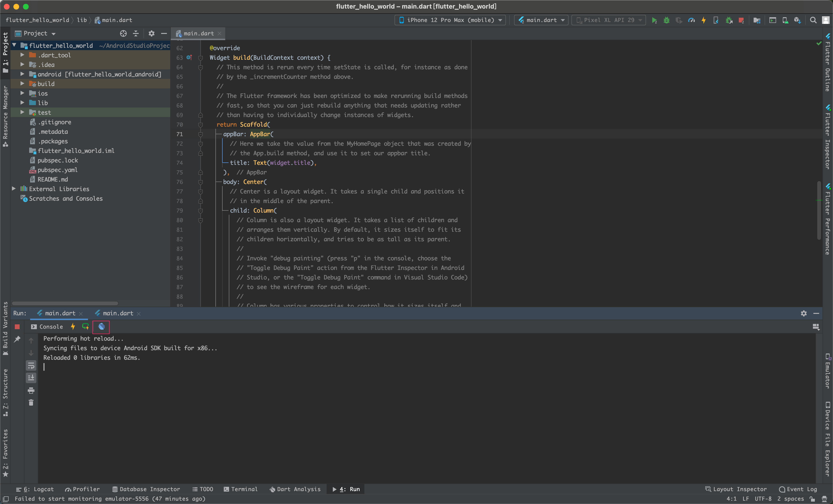
Task: Expand the android folder
Action: pyautogui.click(x=22, y=74)
